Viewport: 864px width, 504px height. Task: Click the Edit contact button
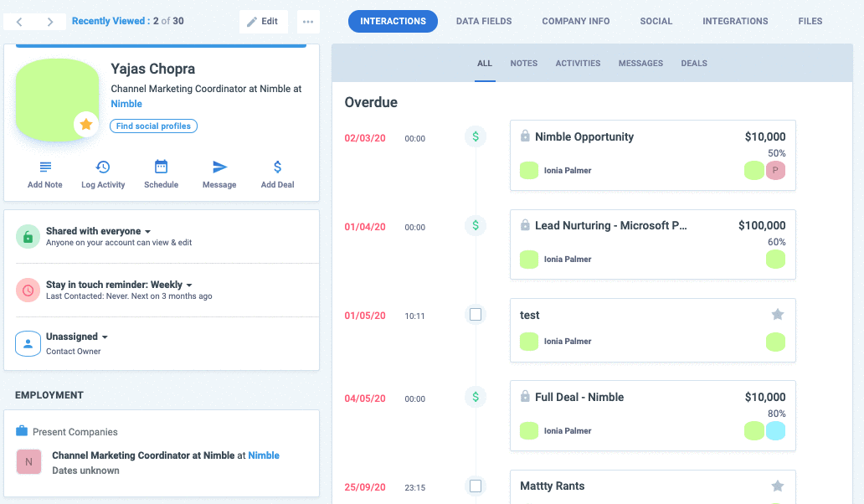click(263, 22)
